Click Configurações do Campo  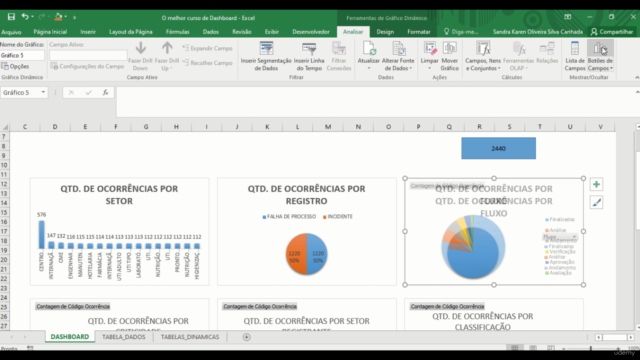(87, 66)
